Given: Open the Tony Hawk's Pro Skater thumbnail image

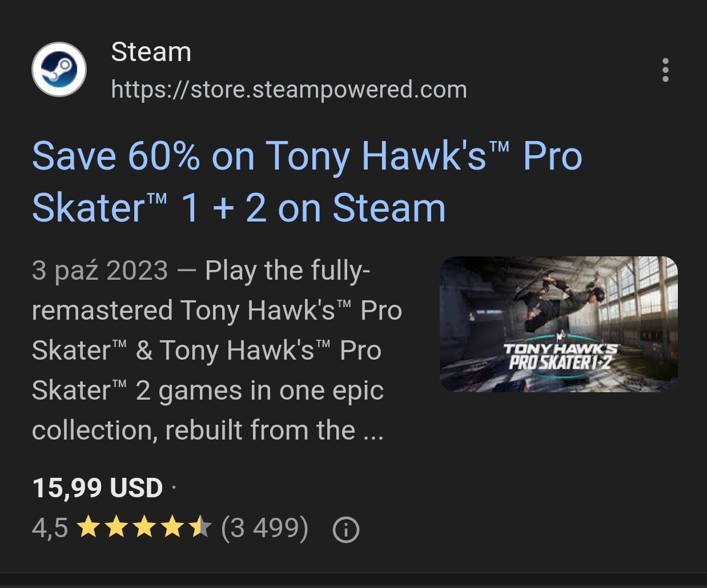Looking at the screenshot, I should point(559,324).
